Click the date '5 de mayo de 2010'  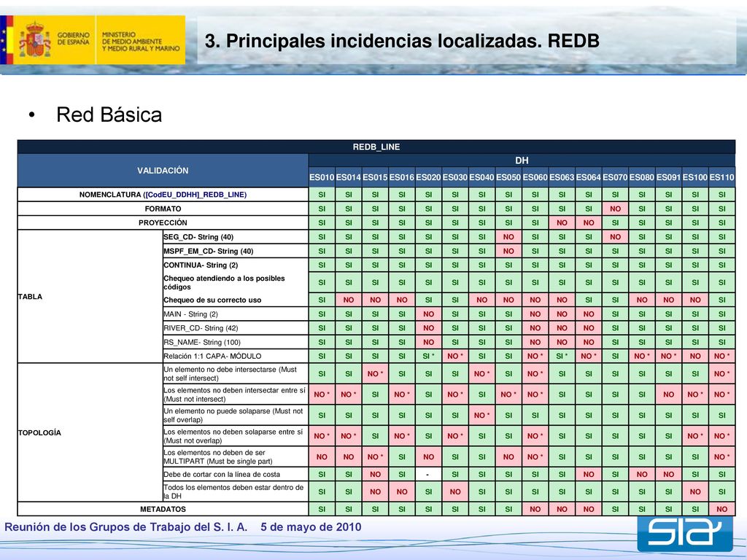pyautogui.click(x=311, y=527)
